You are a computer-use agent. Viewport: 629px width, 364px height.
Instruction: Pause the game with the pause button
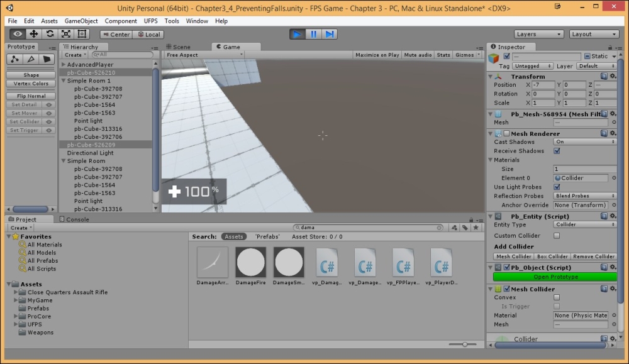tap(313, 34)
